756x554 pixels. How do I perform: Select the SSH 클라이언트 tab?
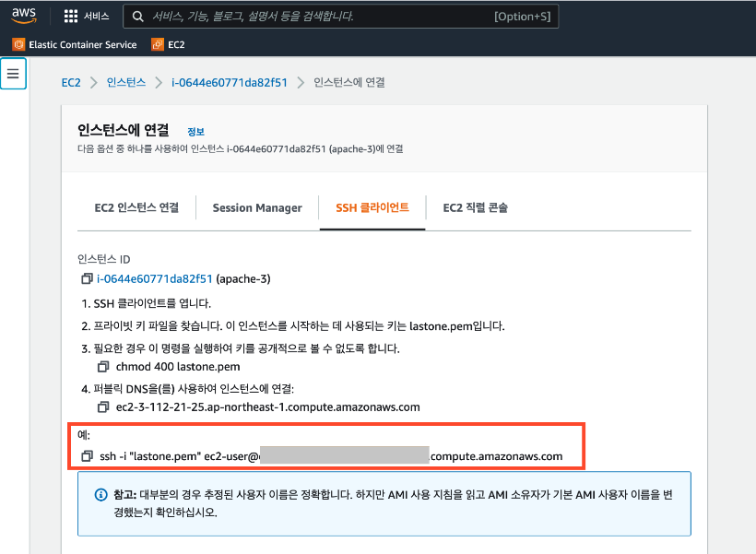pyautogui.click(x=372, y=207)
